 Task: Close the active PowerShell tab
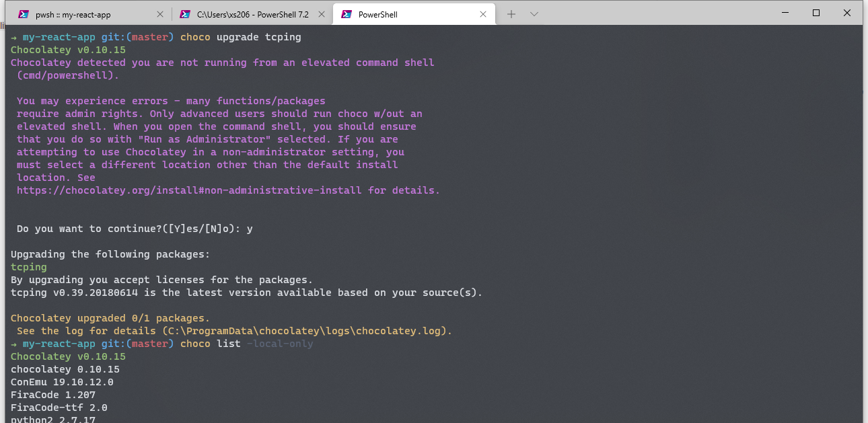(x=483, y=14)
